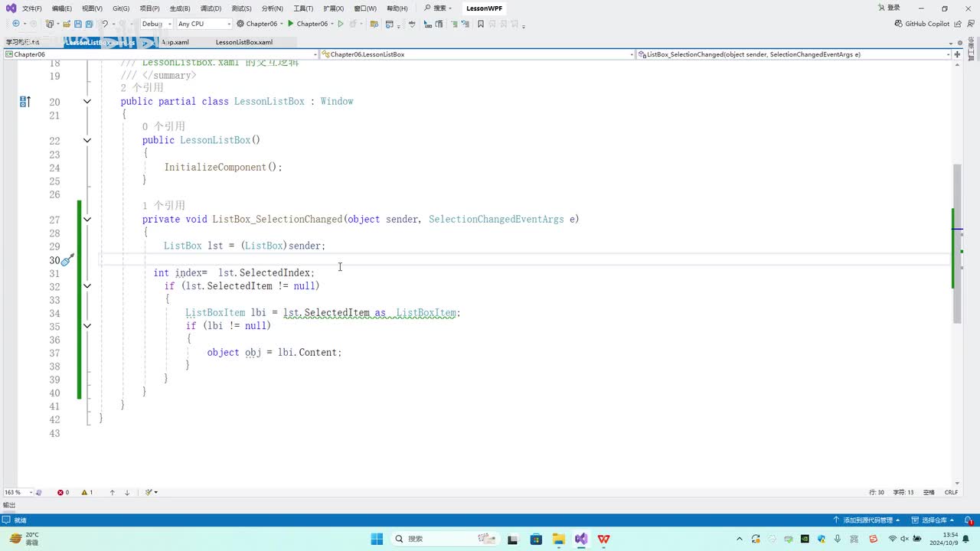The image size is (980, 551).
Task: Click the 2 个引用 references link above class
Action: click(142, 88)
